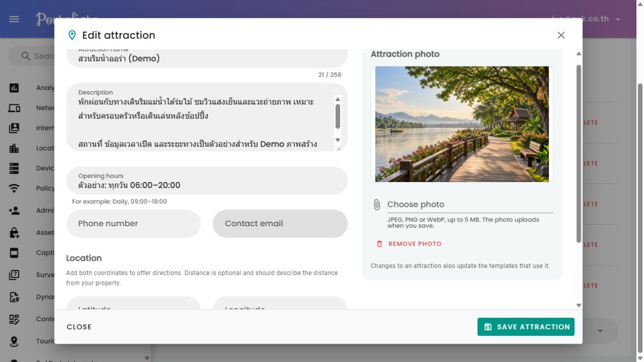Click the Analytics bar-chart sidebar icon
The width and height of the screenshot is (644, 362).
pyautogui.click(x=14, y=88)
